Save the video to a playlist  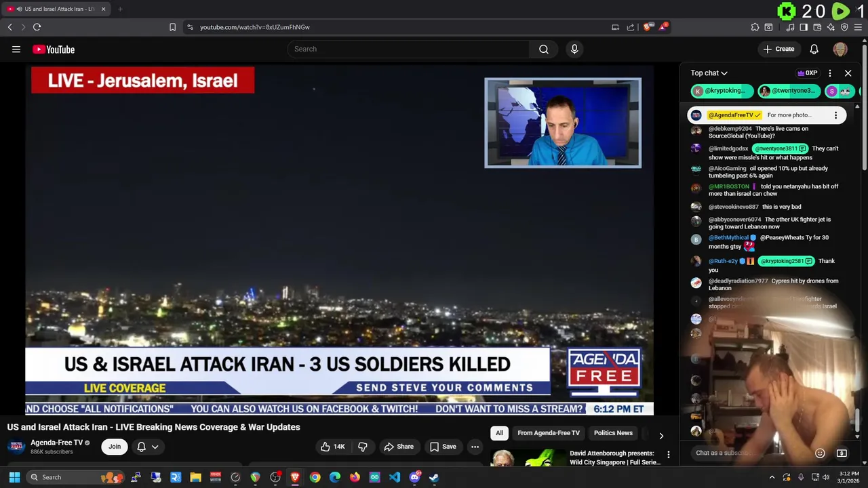(443, 447)
